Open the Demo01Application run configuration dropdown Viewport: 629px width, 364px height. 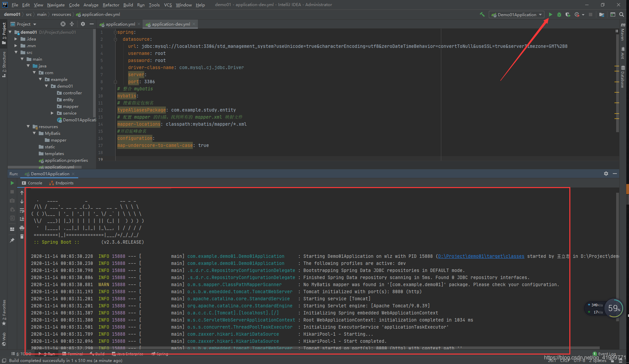pos(516,14)
